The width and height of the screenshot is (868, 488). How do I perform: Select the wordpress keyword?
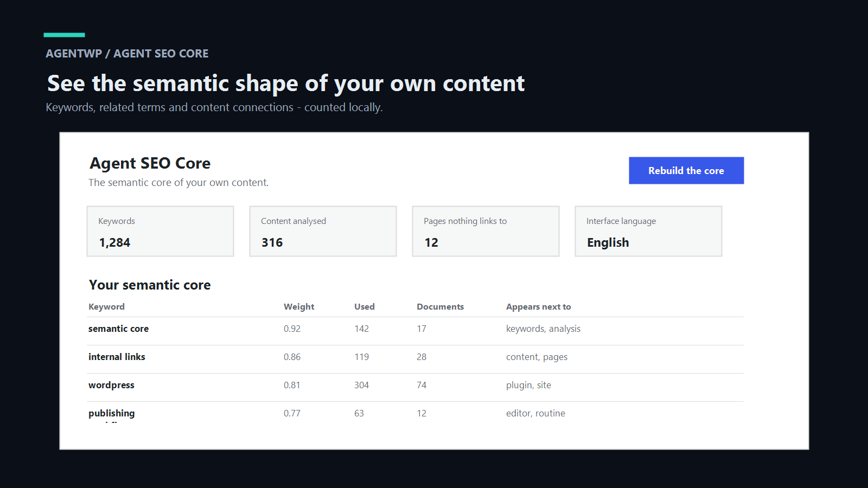point(111,385)
